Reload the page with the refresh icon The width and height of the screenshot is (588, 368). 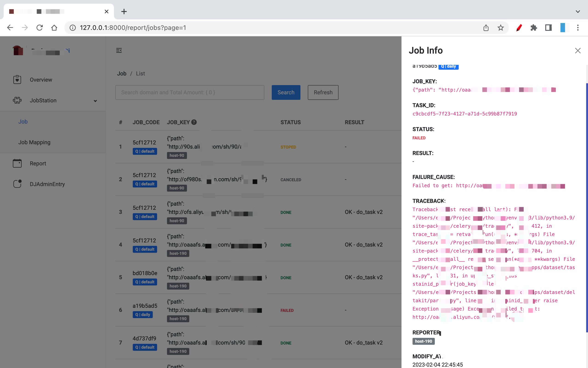tap(39, 28)
